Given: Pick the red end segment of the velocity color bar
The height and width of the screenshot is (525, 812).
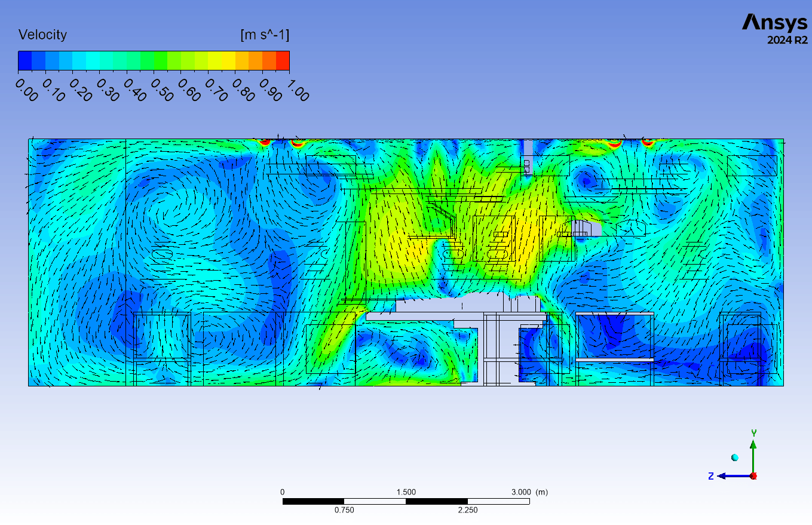Looking at the screenshot, I should [283, 60].
